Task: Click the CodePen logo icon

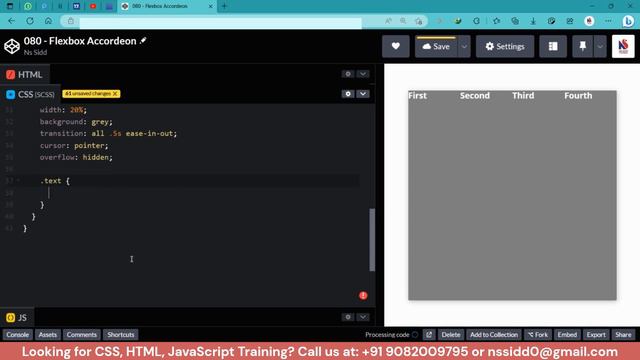Action: [12, 46]
